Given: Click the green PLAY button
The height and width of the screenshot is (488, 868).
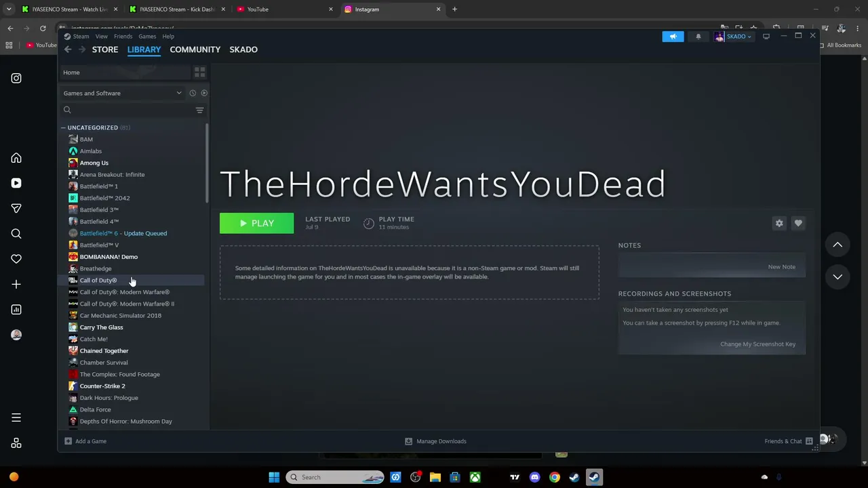Looking at the screenshot, I should point(256,223).
